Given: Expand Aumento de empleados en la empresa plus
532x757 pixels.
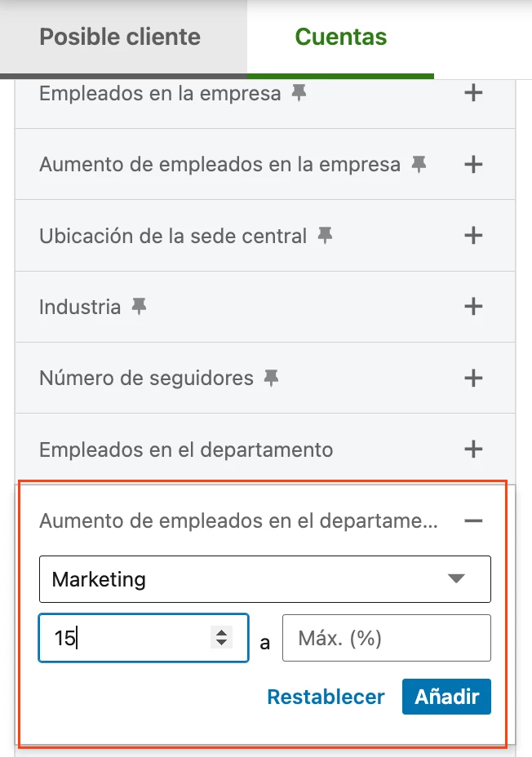Looking at the screenshot, I should (473, 165).
